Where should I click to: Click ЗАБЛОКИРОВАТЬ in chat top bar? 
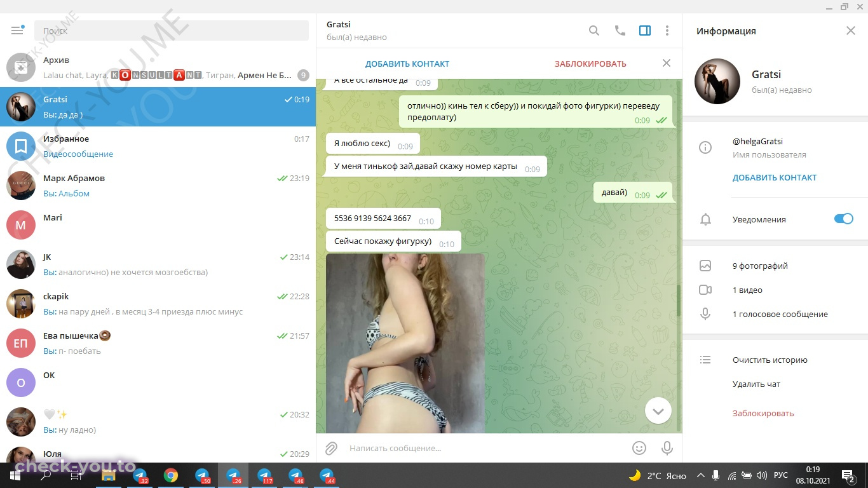tap(590, 64)
